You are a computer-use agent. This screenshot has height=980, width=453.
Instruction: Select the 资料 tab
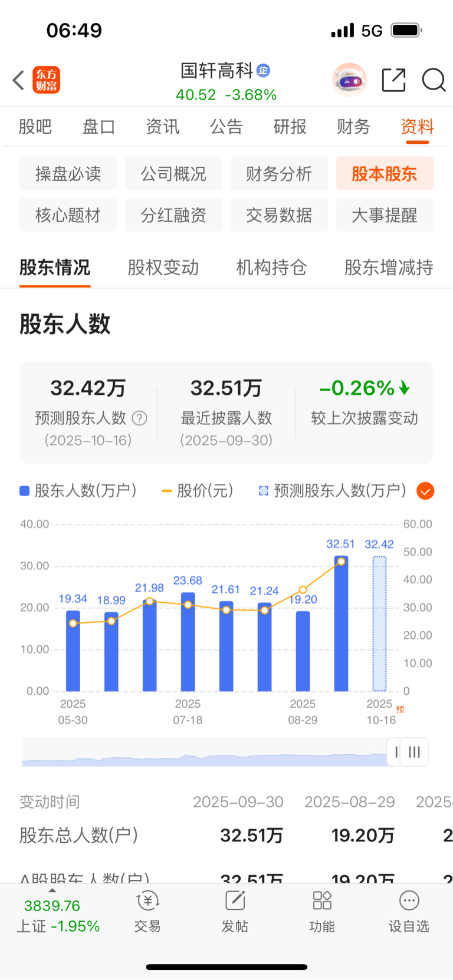417,126
